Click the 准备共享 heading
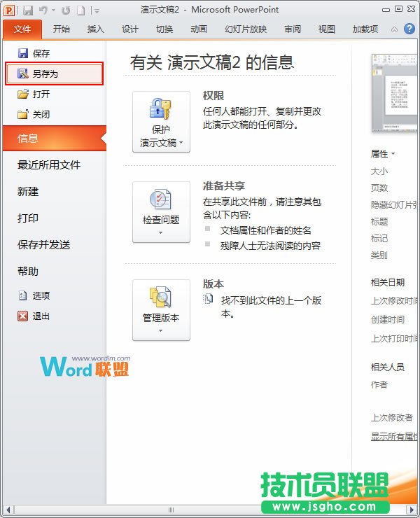420x518 pixels. pos(224,186)
